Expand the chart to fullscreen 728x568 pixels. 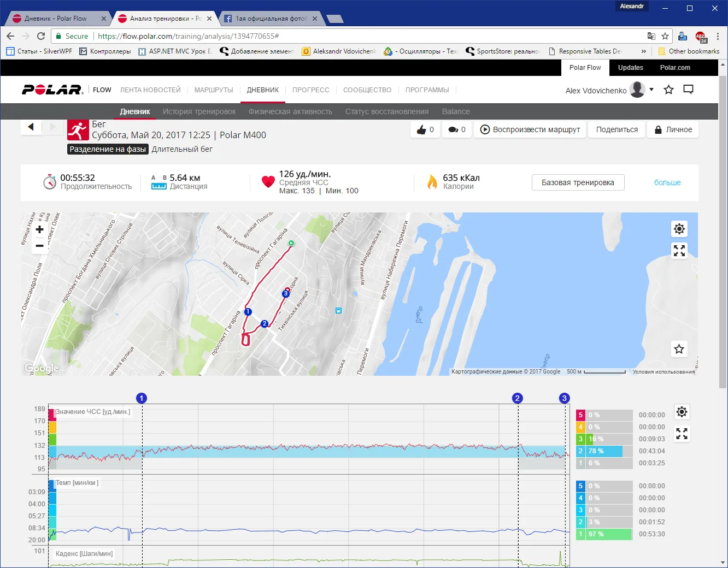[x=682, y=434]
